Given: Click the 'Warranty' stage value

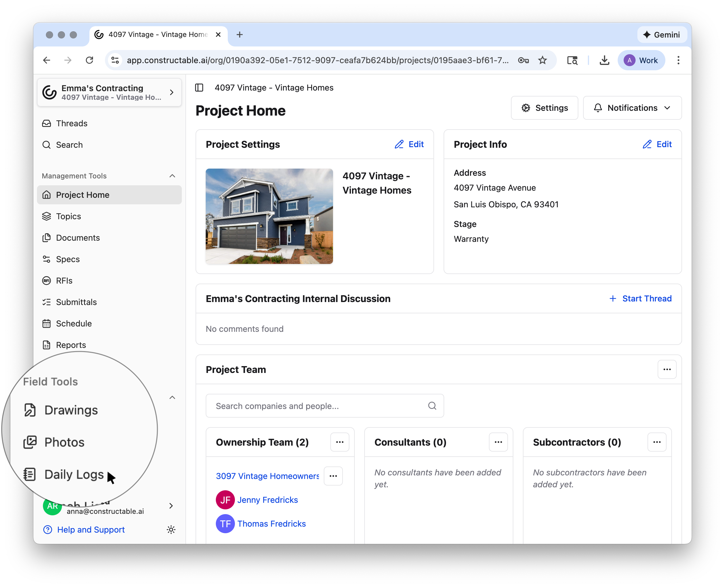Looking at the screenshot, I should [471, 239].
